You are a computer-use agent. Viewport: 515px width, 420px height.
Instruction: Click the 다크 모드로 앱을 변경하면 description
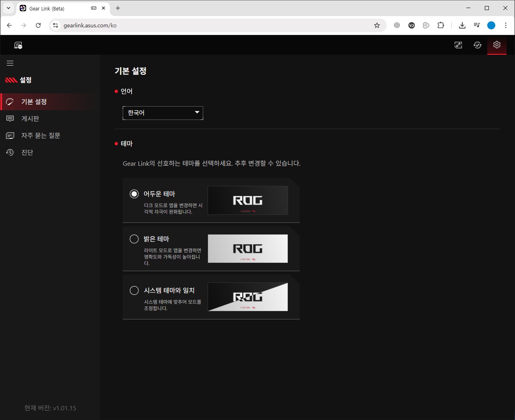coord(173,208)
